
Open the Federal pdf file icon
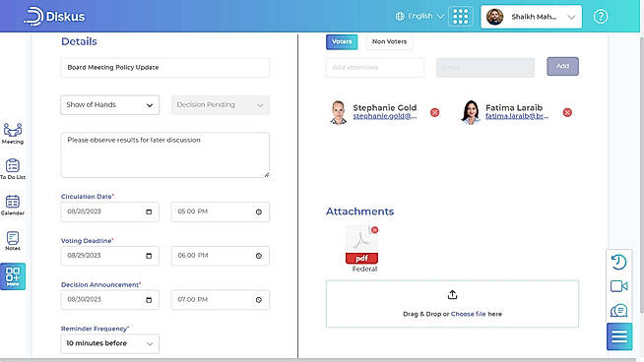click(x=361, y=245)
